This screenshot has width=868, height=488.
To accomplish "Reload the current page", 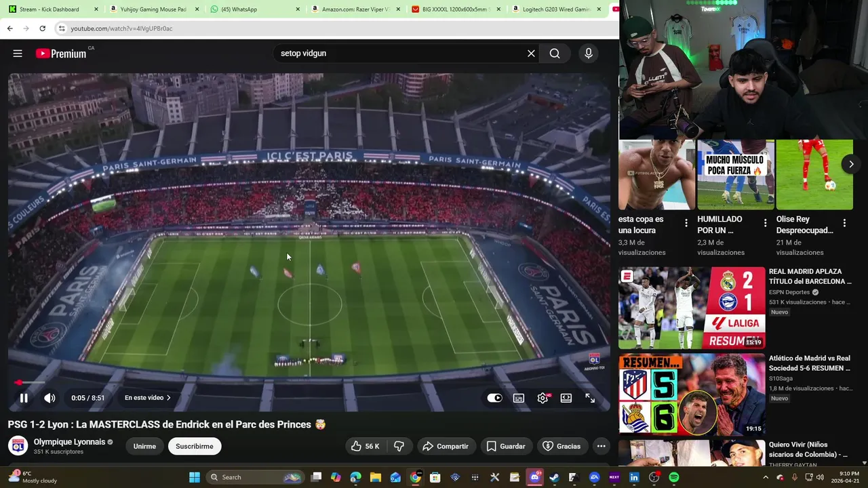I will click(42, 28).
